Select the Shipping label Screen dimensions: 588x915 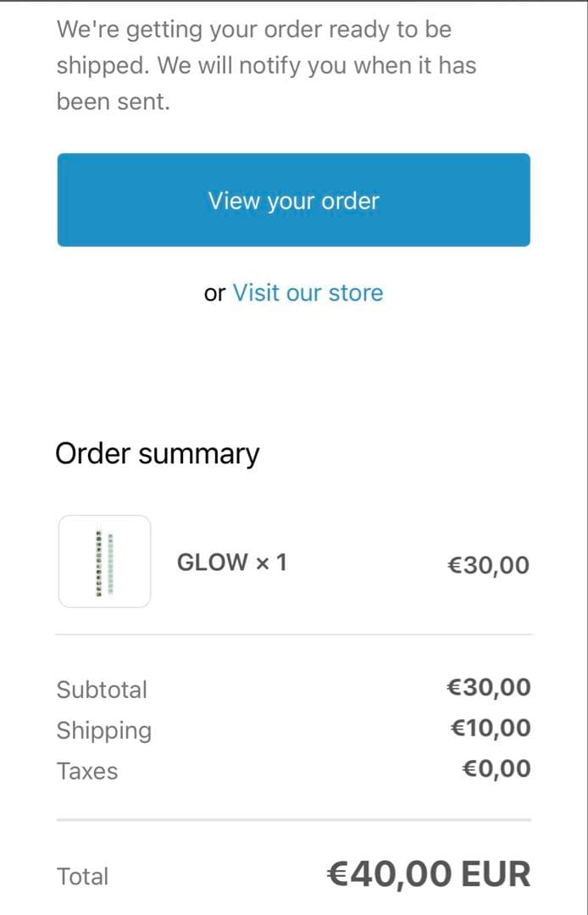point(104,729)
